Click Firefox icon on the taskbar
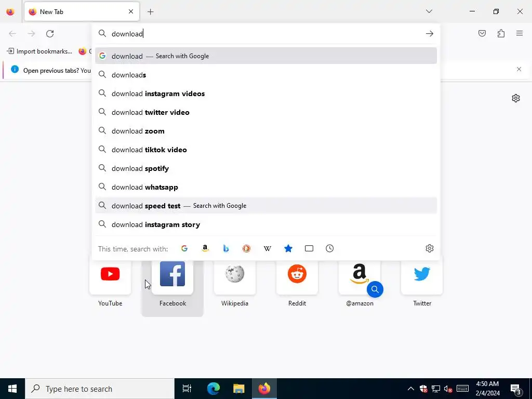The image size is (532, 399). click(264, 389)
